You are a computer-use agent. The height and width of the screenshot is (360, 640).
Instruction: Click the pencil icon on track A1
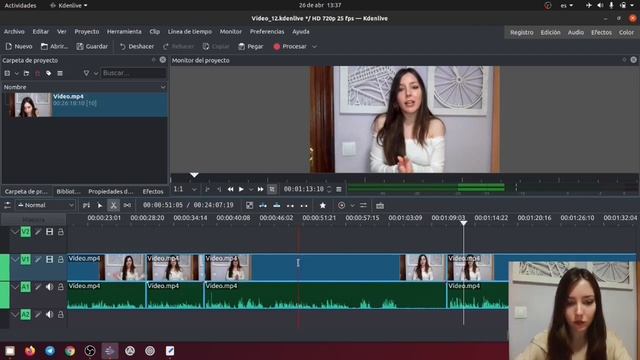(38, 287)
